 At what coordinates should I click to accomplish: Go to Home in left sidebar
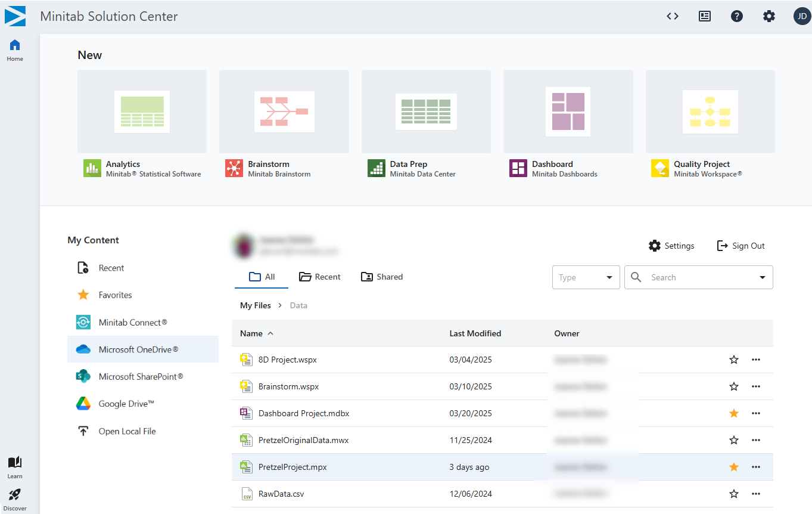pos(15,50)
